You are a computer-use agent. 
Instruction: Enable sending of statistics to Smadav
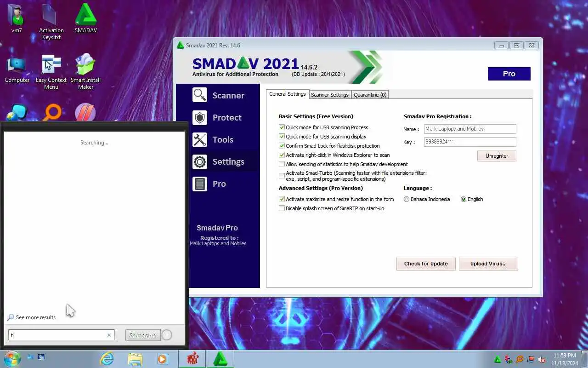282,164
